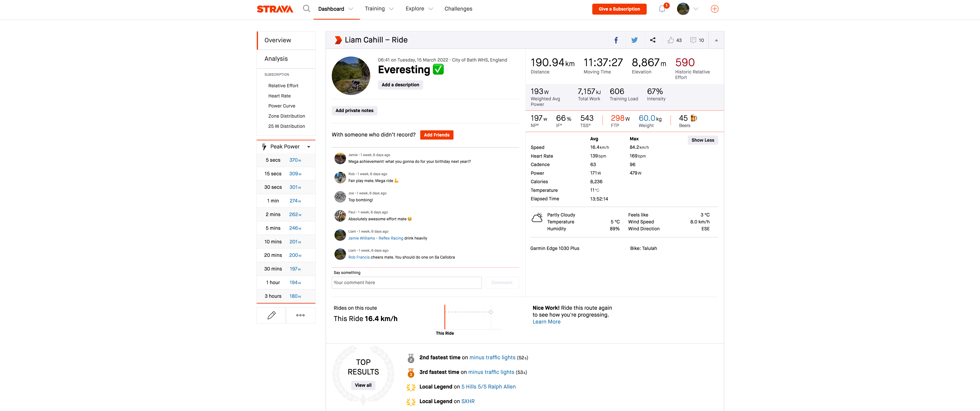Screen dimensions: 980x411
Task: Click Paul's comment avatar
Action: (x=340, y=216)
